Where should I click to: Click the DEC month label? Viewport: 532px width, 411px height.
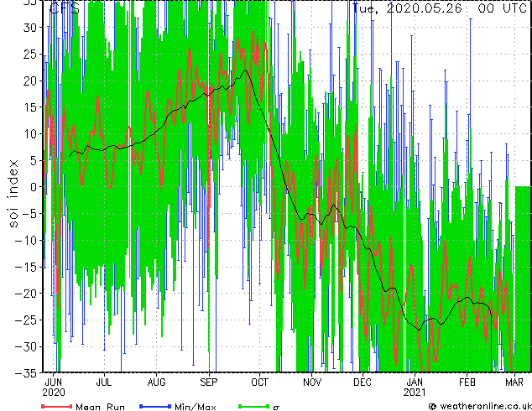point(362,382)
